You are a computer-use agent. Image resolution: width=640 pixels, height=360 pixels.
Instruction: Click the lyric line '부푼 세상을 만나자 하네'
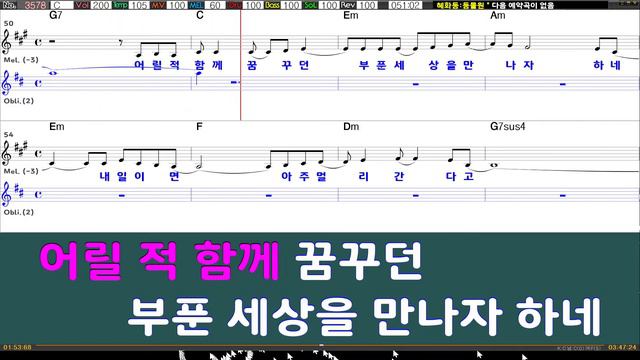[x=364, y=316]
